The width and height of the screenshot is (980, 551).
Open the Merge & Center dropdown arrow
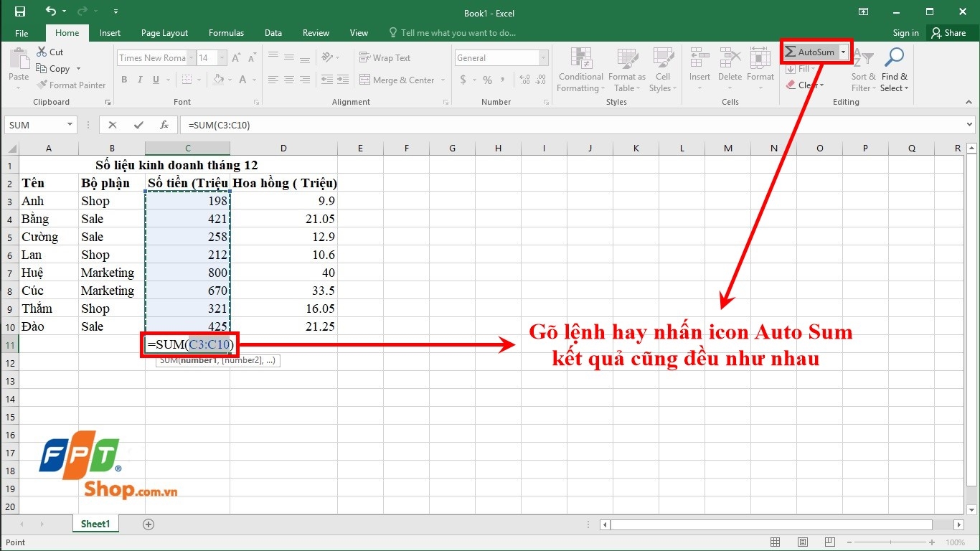(x=443, y=80)
